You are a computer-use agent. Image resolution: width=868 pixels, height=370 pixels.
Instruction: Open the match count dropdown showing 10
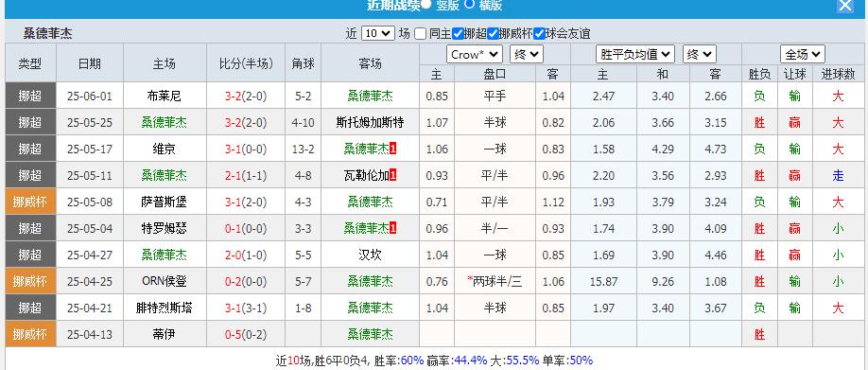(x=377, y=33)
